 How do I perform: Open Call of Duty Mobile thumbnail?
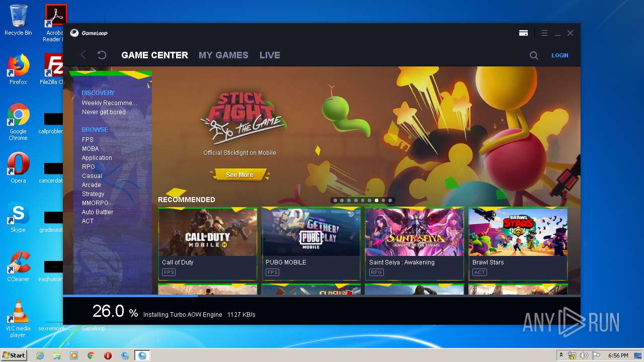[x=208, y=232]
